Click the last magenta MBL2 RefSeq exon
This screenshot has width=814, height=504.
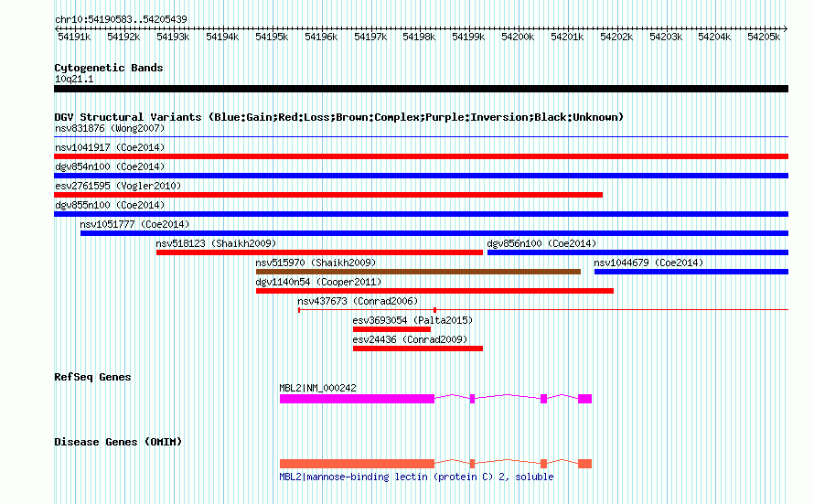585,399
